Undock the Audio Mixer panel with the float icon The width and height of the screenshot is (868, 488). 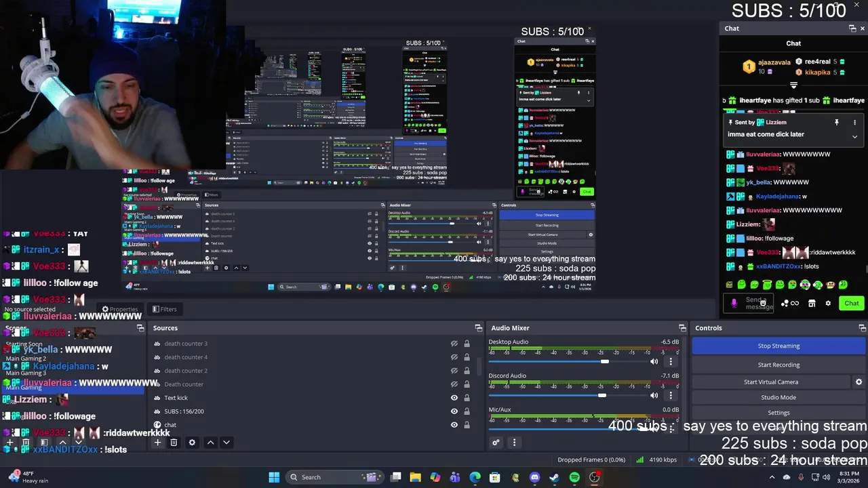(x=682, y=328)
